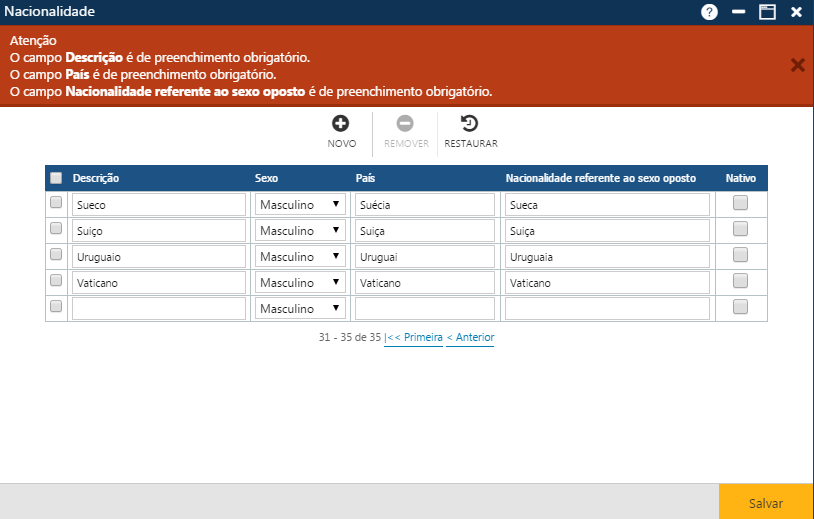Image resolution: width=814 pixels, height=519 pixels.
Task: Select the Sueco row checkbox
Action: (56, 203)
